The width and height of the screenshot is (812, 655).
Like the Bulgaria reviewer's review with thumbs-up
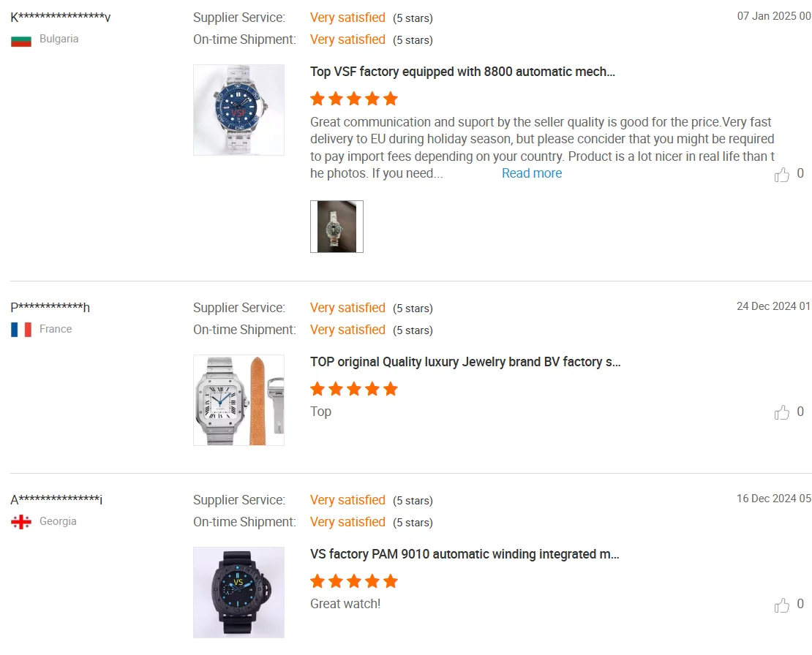tap(782, 175)
